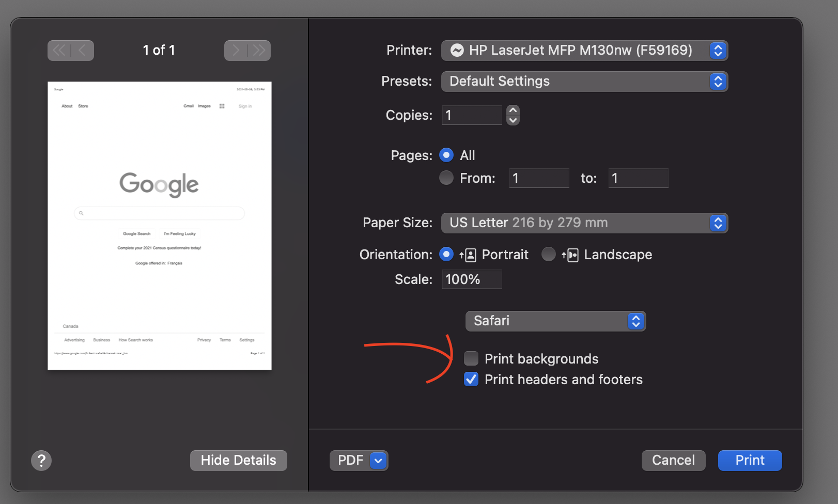Open the Presets dropdown
The image size is (838, 504).
(584, 82)
